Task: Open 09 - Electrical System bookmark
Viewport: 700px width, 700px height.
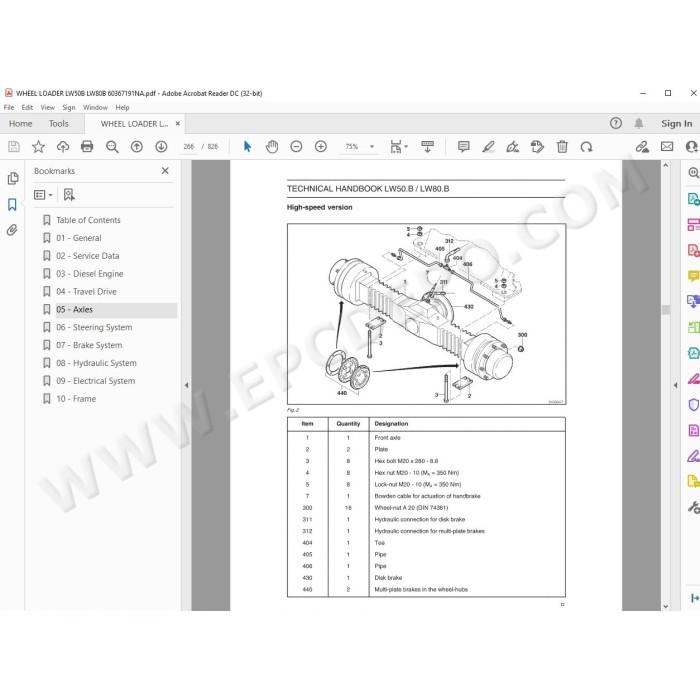Action: (96, 381)
